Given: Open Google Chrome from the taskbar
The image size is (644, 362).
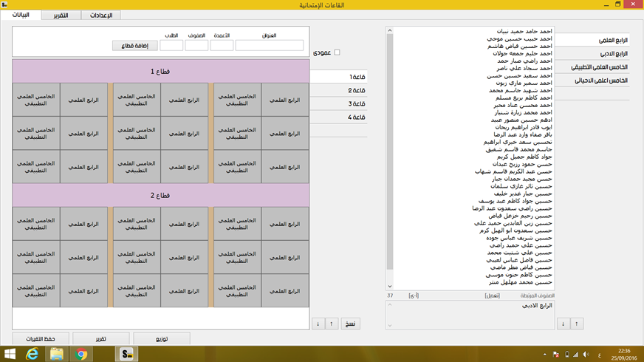Looking at the screenshot, I should [x=81, y=354].
